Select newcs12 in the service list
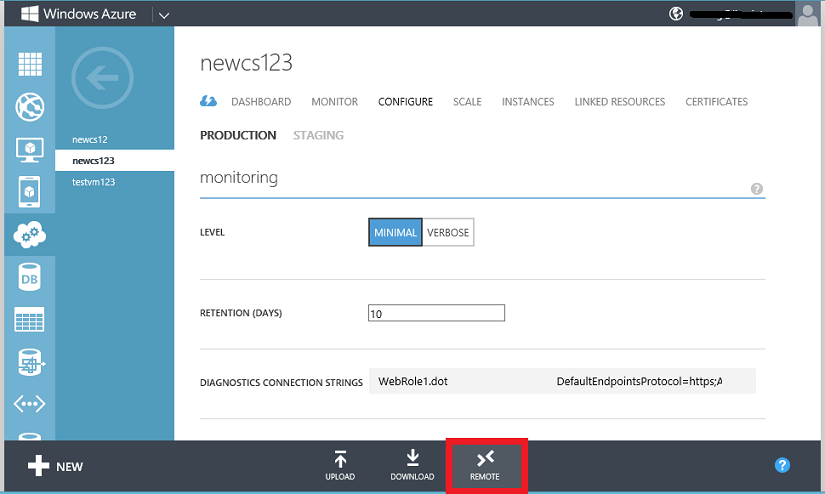The width and height of the screenshot is (825, 494). point(114,139)
